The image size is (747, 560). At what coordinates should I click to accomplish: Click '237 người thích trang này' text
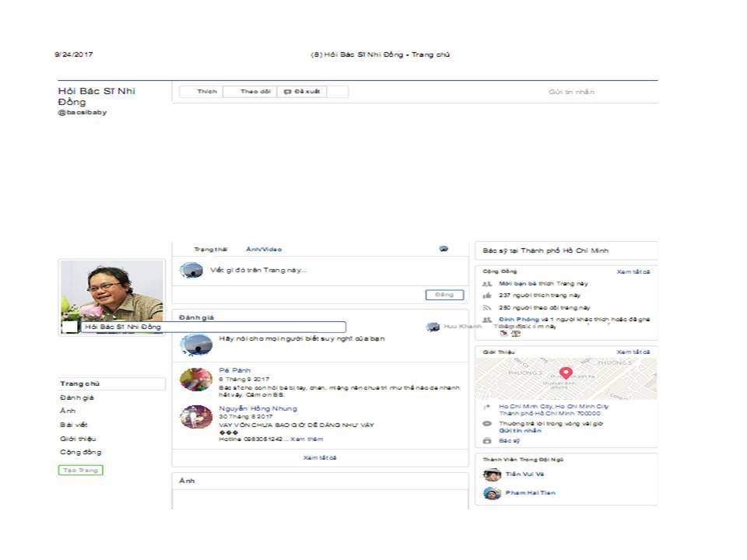tap(539, 296)
